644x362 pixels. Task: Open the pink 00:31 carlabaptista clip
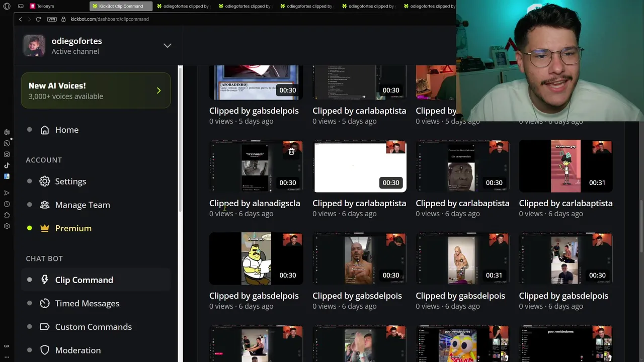pyautogui.click(x=566, y=166)
